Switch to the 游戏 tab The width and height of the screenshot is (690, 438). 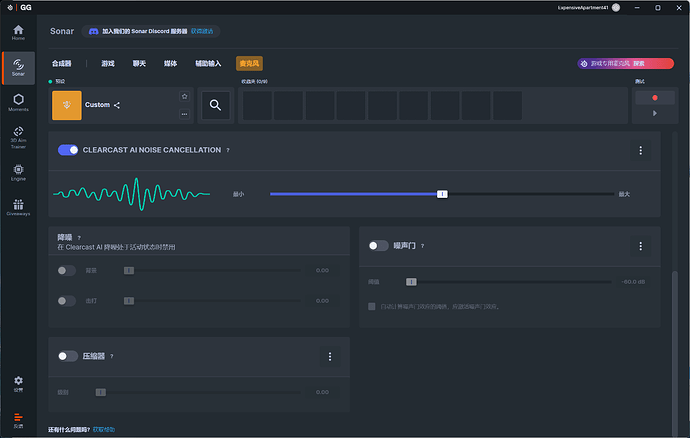tap(107, 63)
